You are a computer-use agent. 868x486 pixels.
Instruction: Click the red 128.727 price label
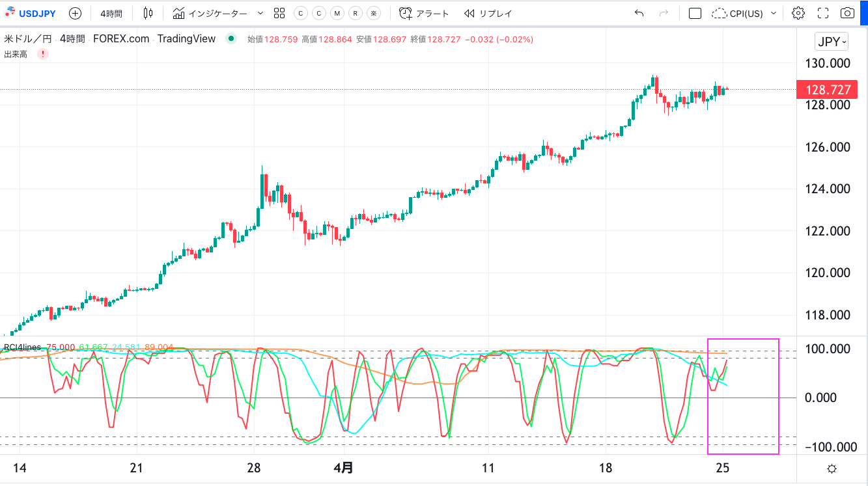point(827,90)
